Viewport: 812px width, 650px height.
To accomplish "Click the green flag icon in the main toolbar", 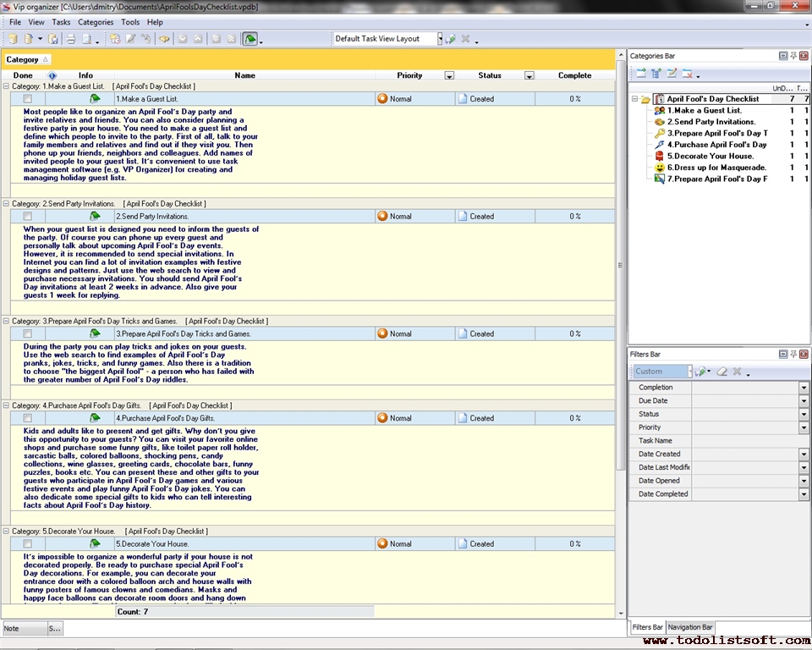I will click(x=250, y=39).
